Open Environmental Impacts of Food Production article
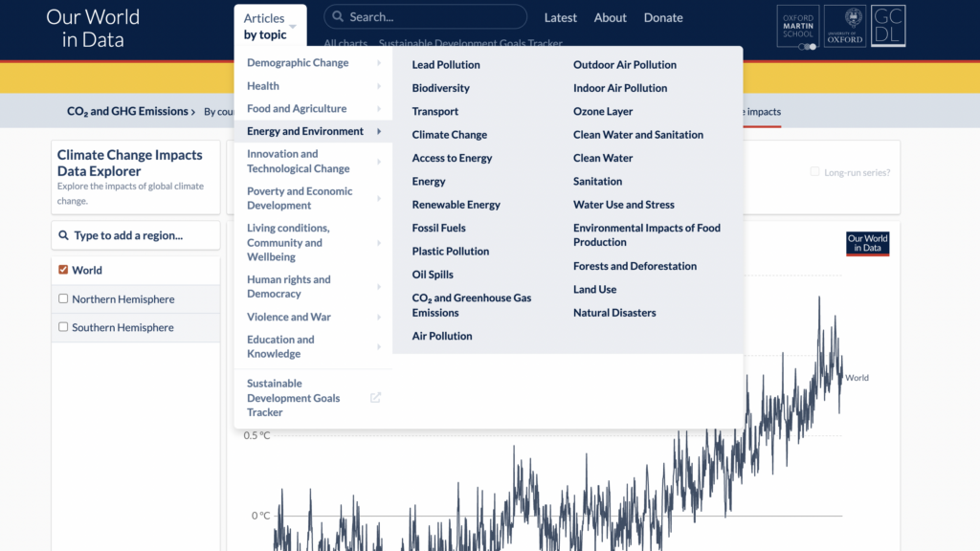Viewport: 980px width, 551px height. pyautogui.click(x=647, y=235)
